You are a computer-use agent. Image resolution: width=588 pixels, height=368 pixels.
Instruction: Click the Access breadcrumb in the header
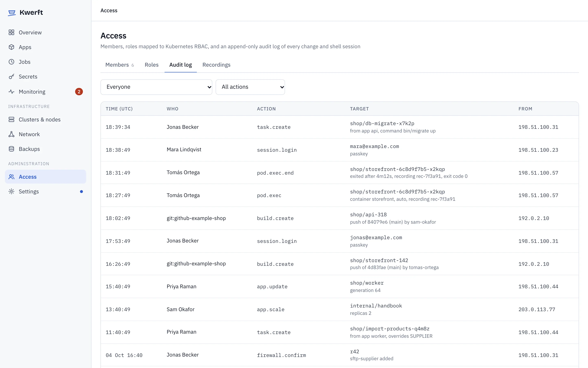[109, 10]
